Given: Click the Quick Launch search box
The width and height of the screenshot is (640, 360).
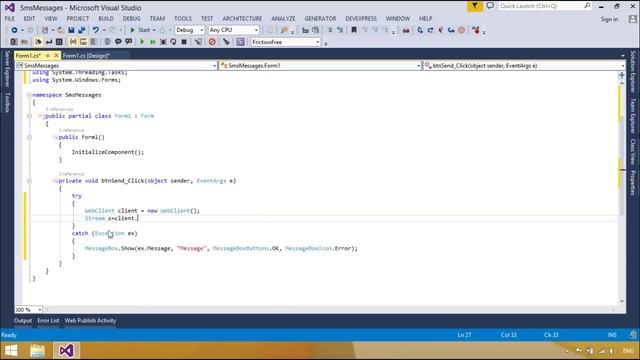Looking at the screenshot, I should click(x=545, y=6).
